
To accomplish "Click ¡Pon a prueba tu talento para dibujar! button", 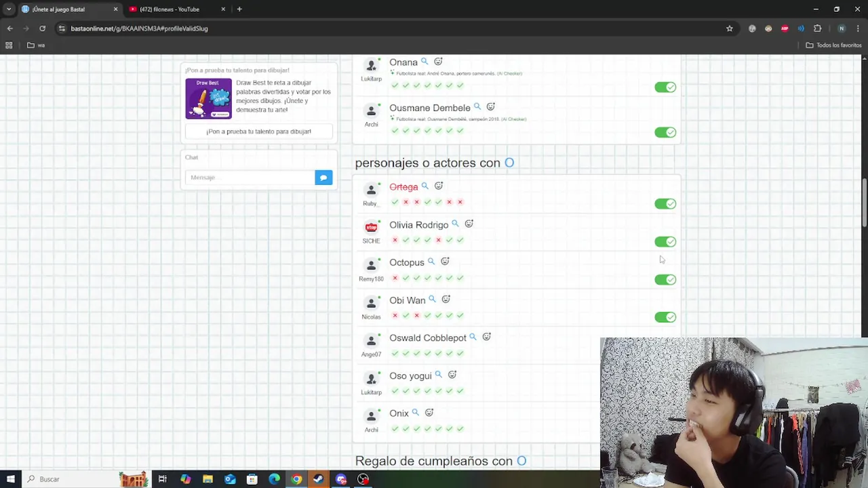I will point(258,131).
